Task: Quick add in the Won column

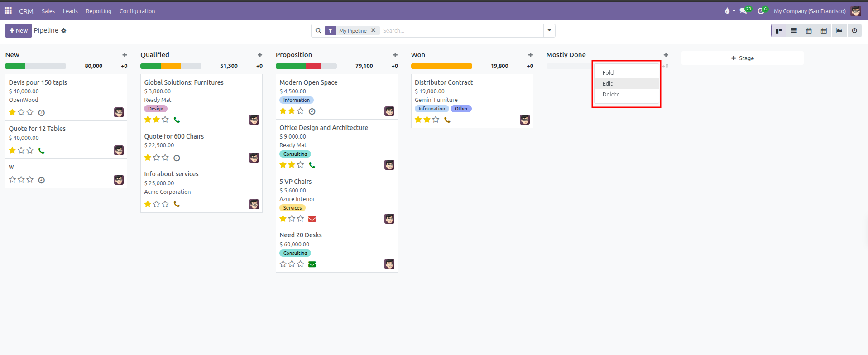Action: (x=531, y=55)
